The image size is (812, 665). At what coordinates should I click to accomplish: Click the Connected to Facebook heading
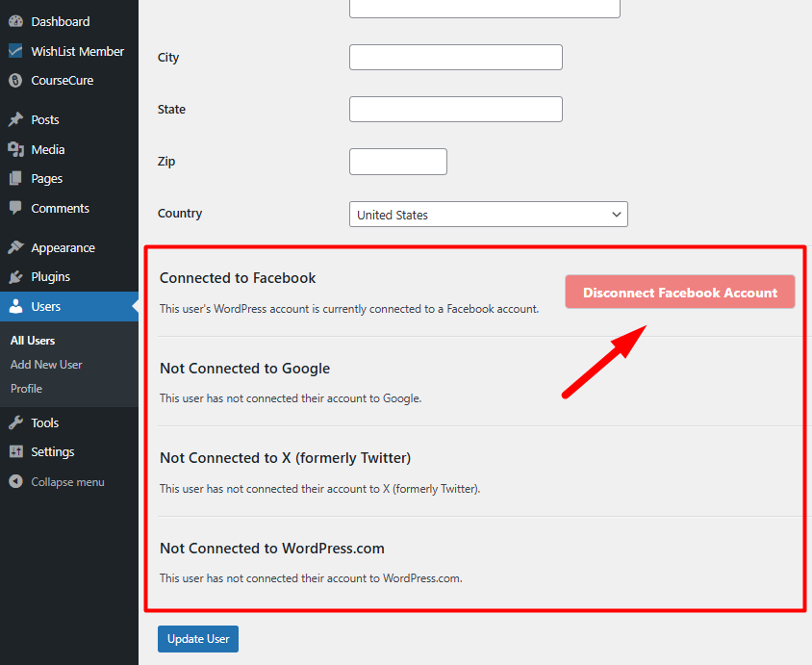(x=238, y=278)
